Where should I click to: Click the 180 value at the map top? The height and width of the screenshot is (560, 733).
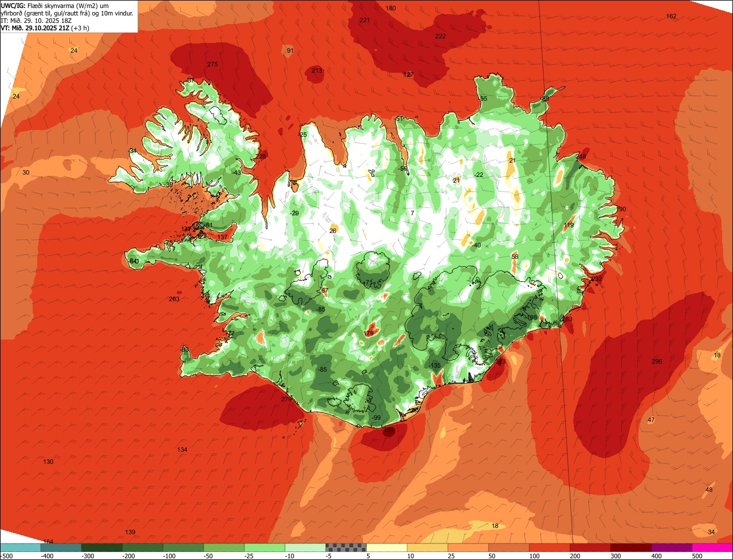[391, 8]
